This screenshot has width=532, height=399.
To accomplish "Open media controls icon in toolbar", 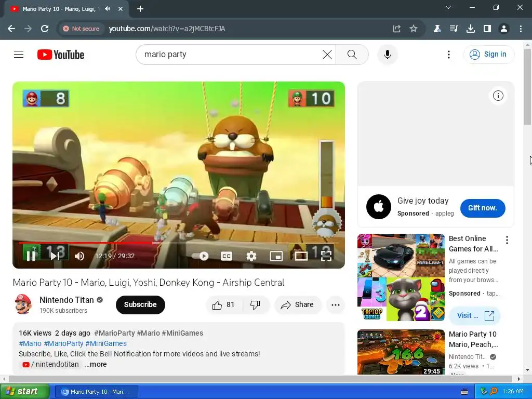I will (454, 29).
